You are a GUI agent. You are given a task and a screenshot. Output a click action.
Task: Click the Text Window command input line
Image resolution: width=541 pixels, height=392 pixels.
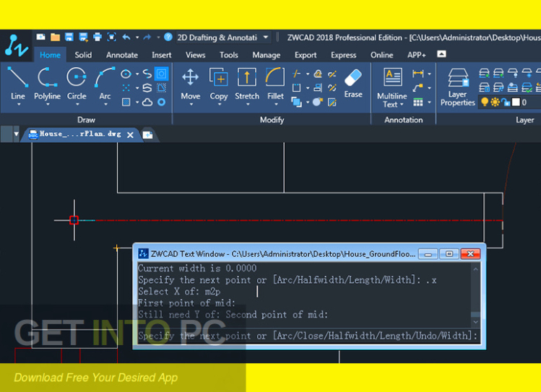point(308,336)
